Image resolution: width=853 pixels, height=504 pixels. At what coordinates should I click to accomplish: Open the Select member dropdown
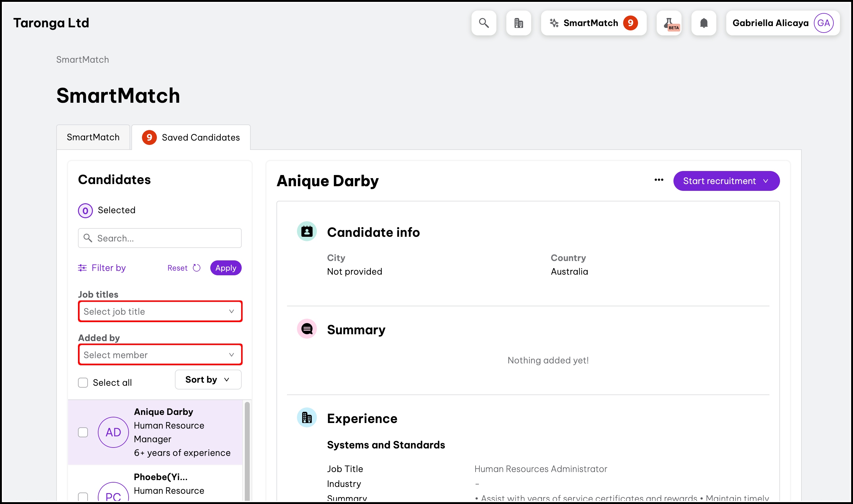click(x=160, y=355)
